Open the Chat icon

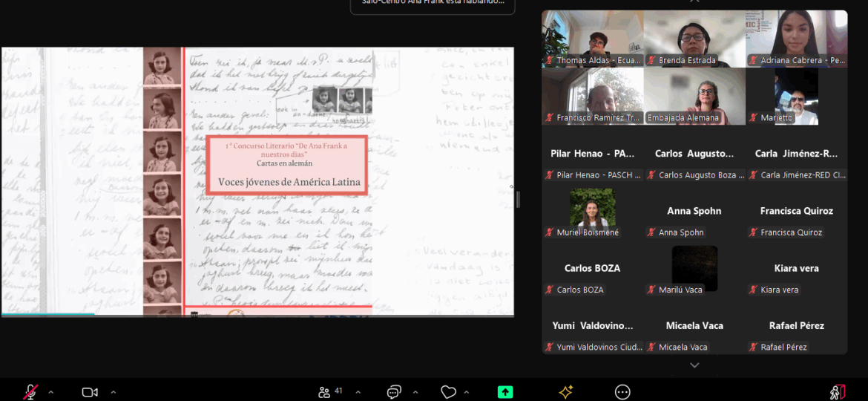(x=394, y=392)
